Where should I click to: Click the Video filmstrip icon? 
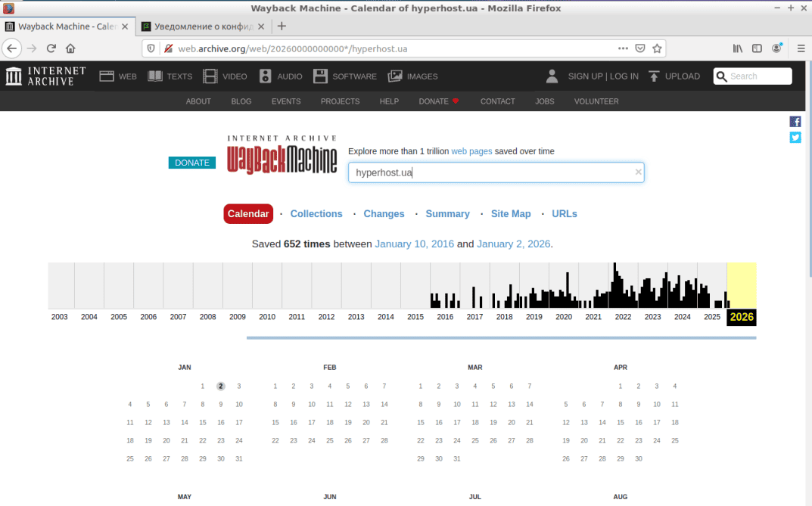210,76
